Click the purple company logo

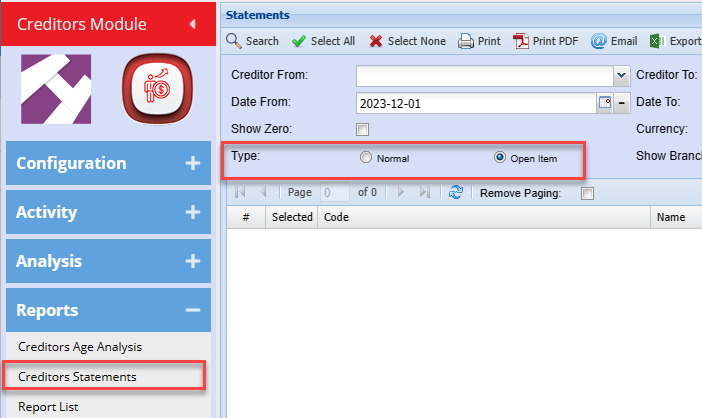pyautogui.click(x=56, y=89)
